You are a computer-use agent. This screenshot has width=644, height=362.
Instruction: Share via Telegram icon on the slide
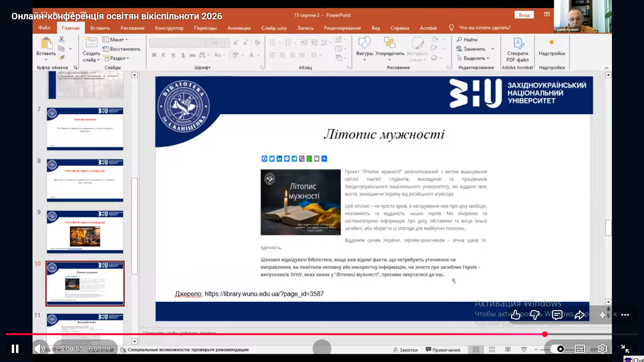294,159
